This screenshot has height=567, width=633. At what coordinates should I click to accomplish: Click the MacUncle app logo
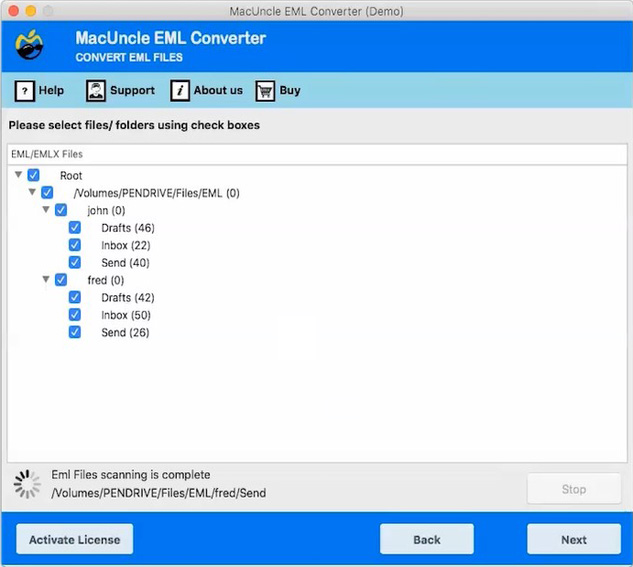(x=29, y=45)
